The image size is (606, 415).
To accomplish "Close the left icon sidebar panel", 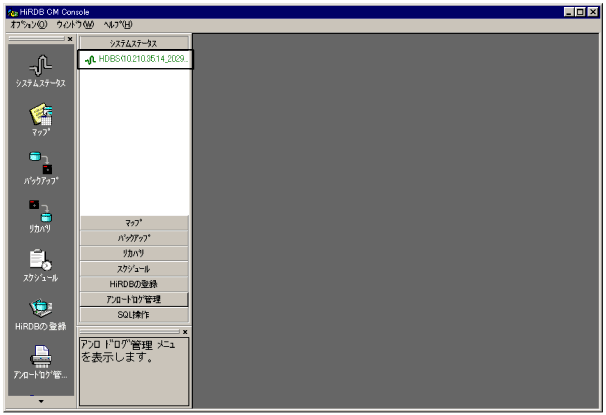I will (70, 39).
